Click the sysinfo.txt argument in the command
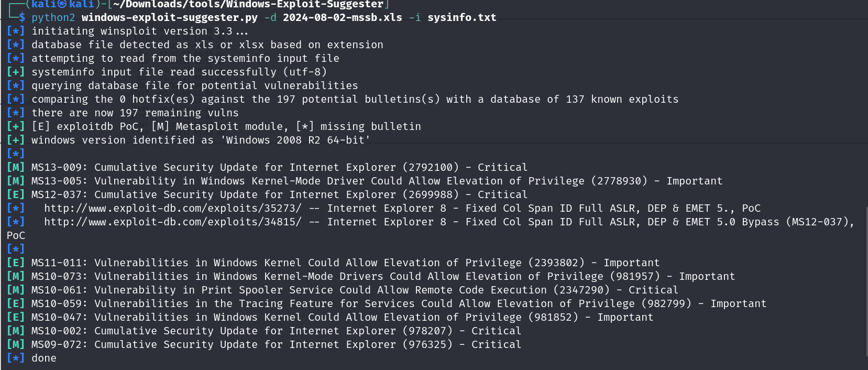868x370 pixels. 462,17
